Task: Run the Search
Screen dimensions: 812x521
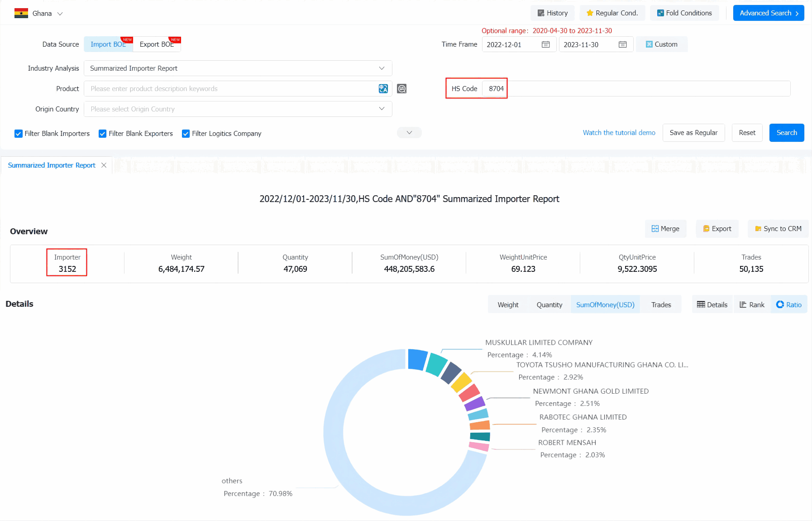Action: point(787,133)
